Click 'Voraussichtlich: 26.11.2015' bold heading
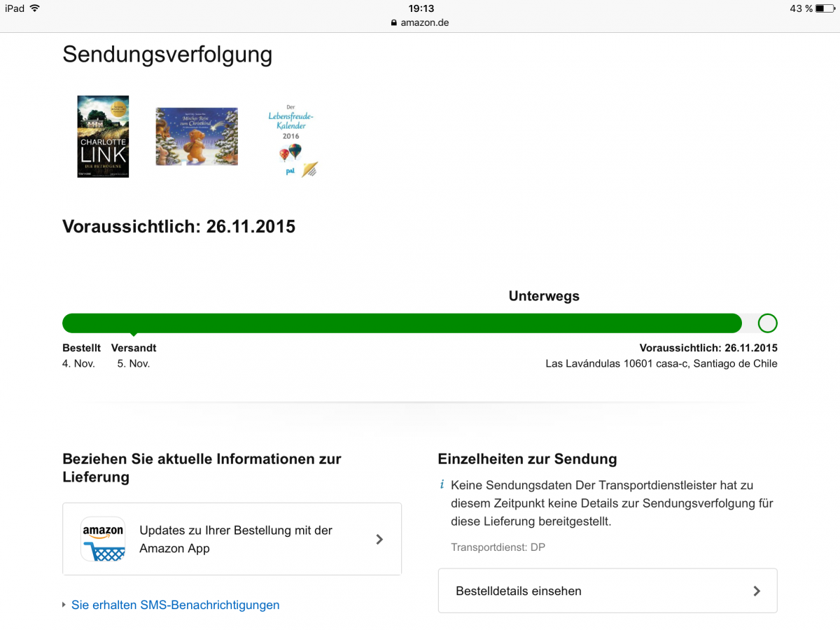Screen dimensions: 840x630 click(178, 227)
